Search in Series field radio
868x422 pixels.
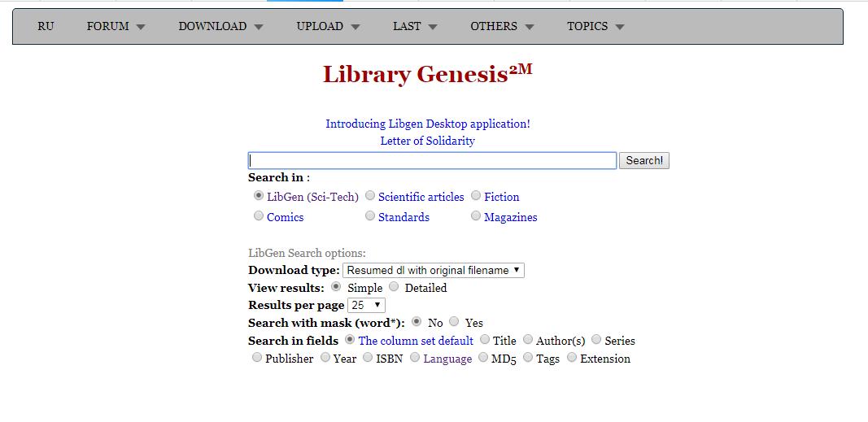[596, 339]
